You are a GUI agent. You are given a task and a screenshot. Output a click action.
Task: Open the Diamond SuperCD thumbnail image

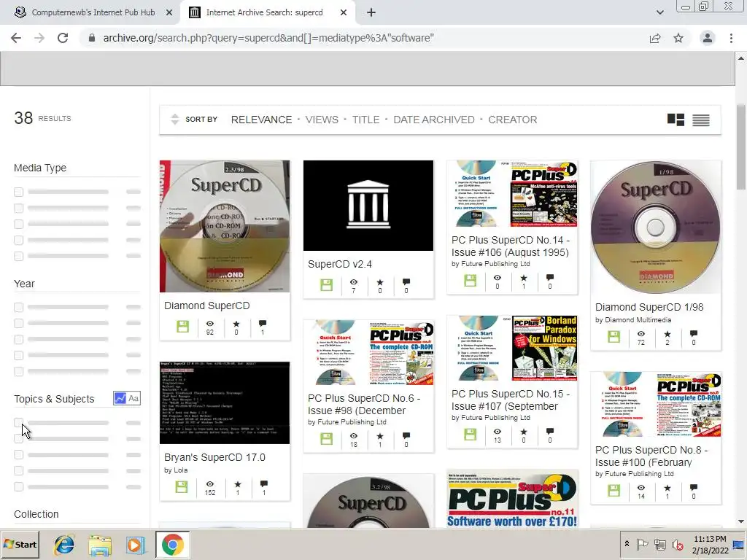(225, 226)
